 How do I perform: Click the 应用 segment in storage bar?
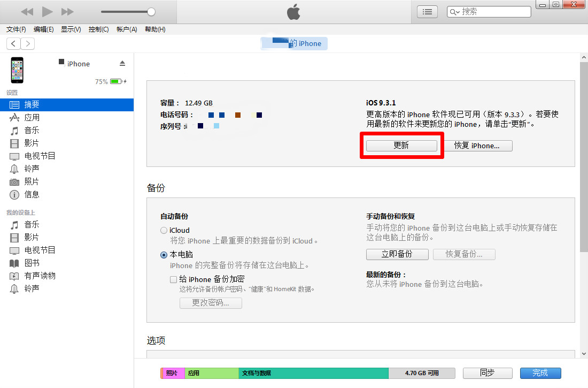coord(212,374)
